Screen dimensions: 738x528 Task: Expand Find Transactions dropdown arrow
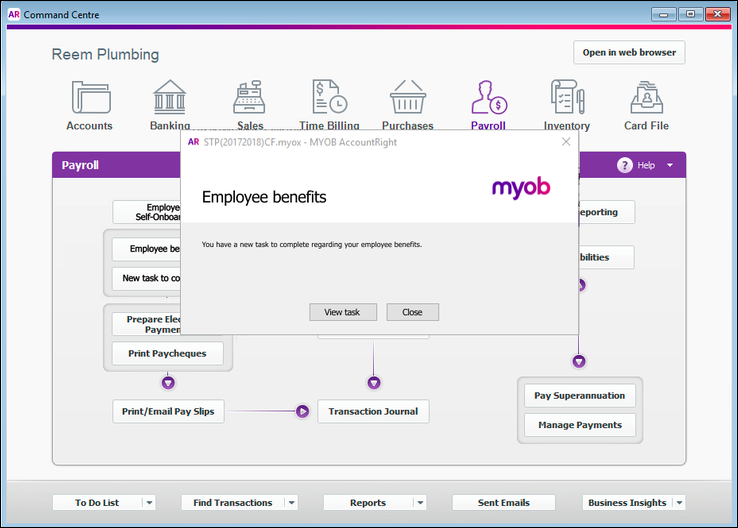point(292,503)
